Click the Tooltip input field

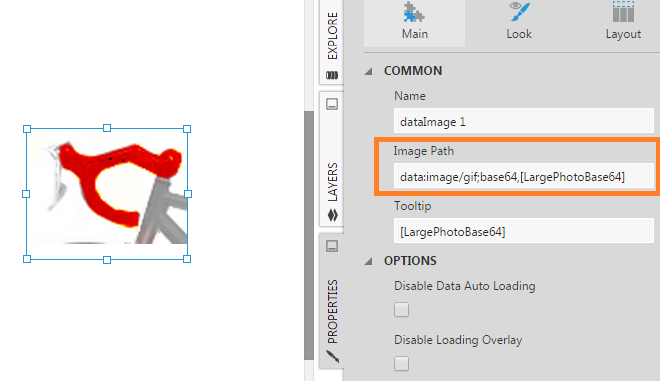pos(524,231)
